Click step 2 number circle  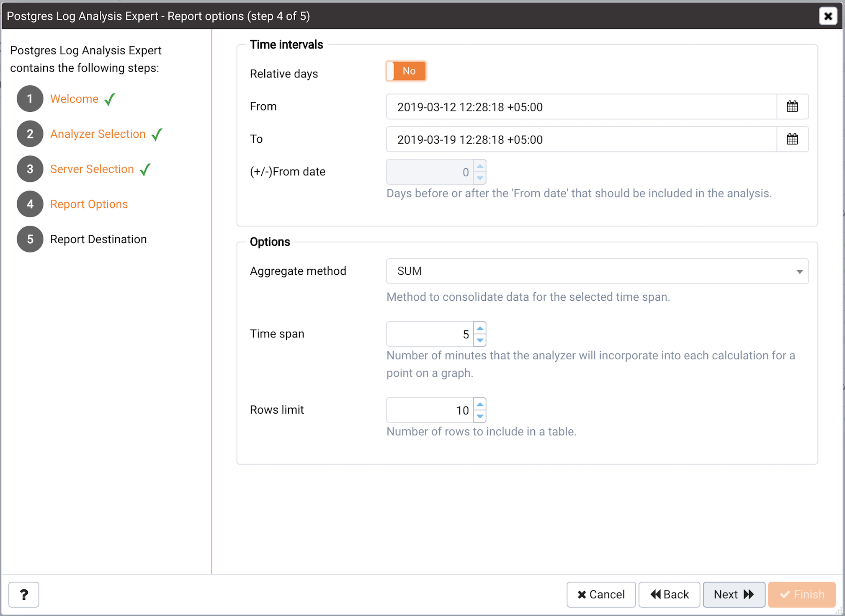30,134
